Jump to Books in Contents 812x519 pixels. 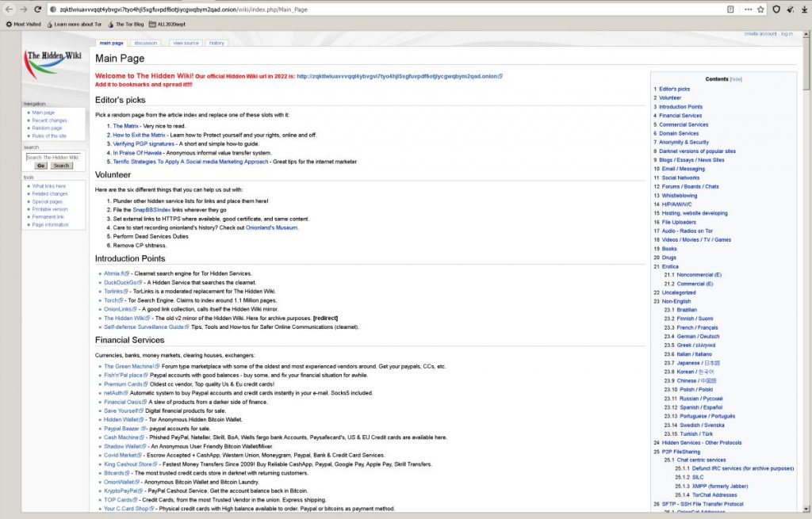(x=669, y=248)
